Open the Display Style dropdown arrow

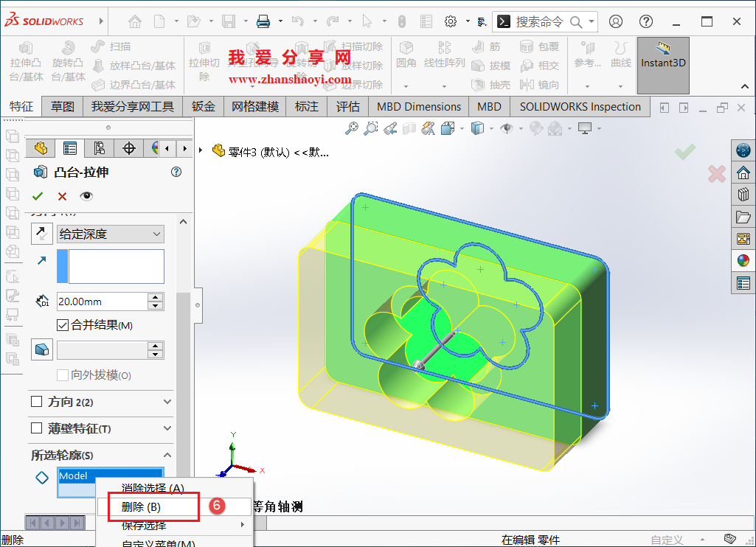[x=490, y=128]
